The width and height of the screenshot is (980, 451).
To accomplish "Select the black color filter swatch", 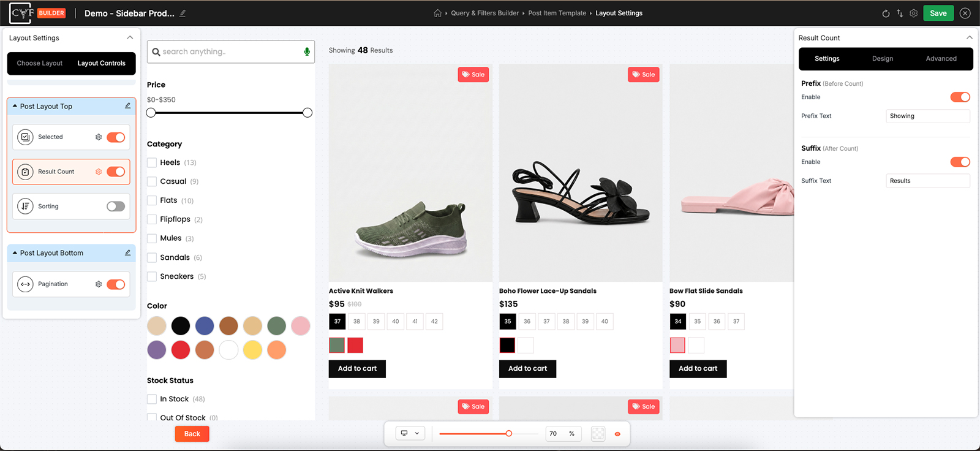I will 181,326.
